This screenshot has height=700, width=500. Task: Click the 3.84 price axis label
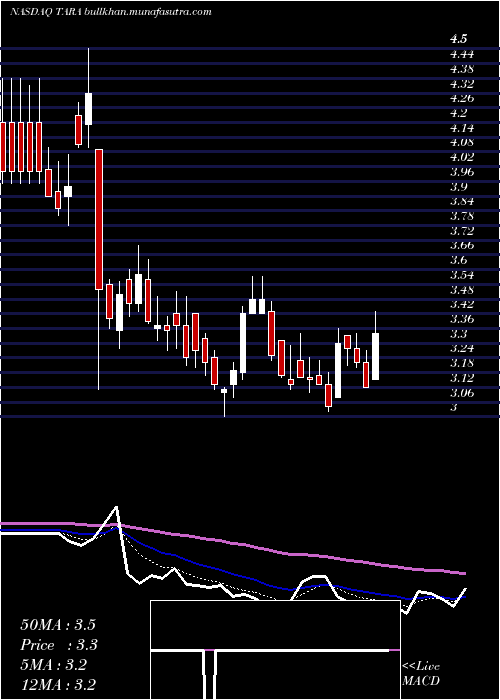click(462, 201)
